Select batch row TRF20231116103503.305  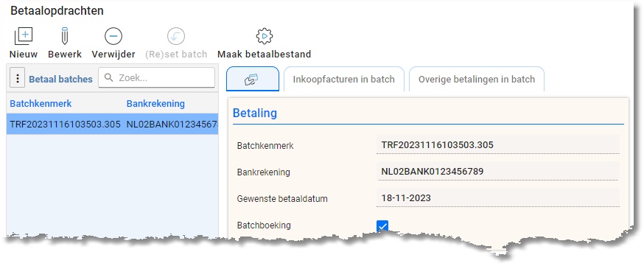point(112,125)
